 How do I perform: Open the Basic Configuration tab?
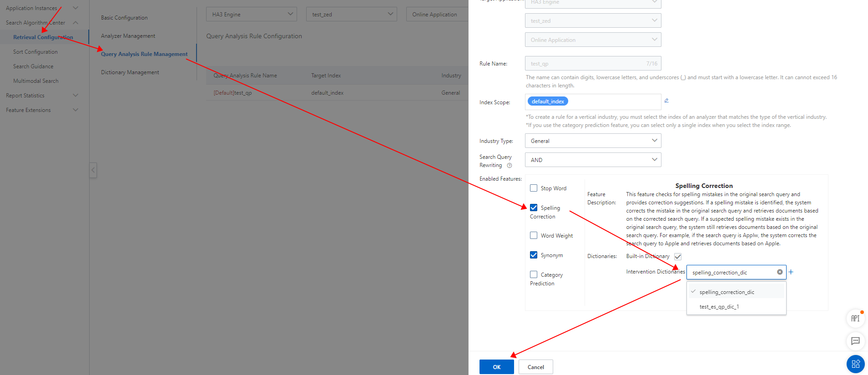click(124, 18)
